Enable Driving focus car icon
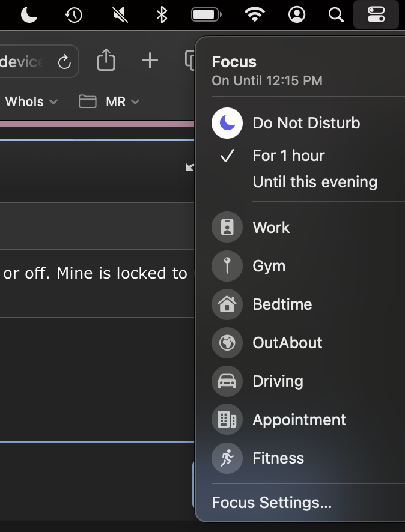405x532 pixels. pos(227,381)
